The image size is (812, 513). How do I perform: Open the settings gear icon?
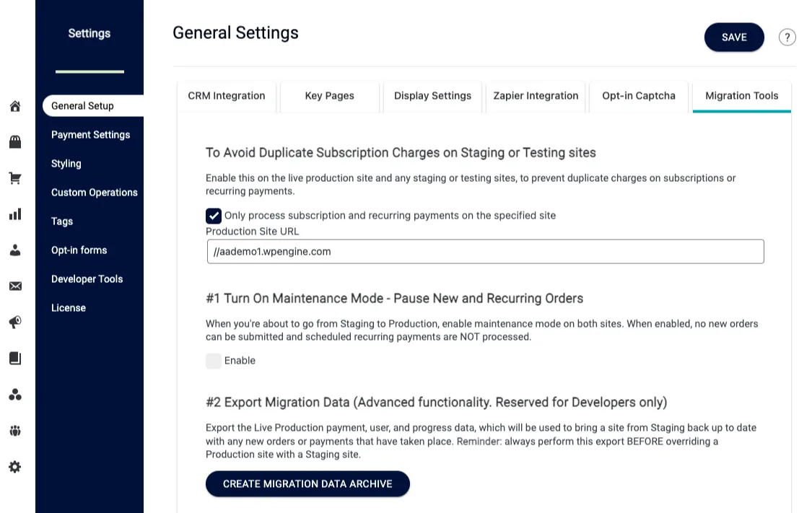coord(15,467)
